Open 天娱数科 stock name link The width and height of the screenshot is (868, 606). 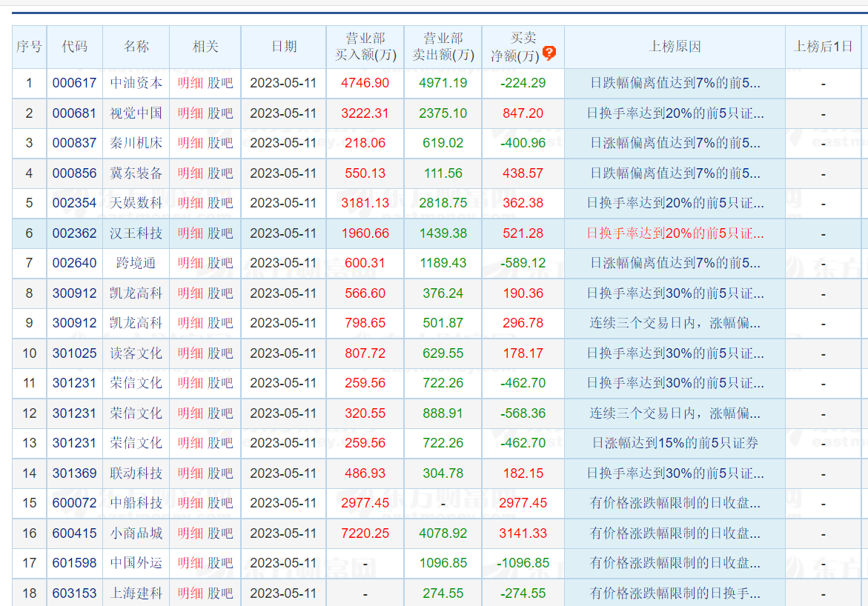(136, 203)
